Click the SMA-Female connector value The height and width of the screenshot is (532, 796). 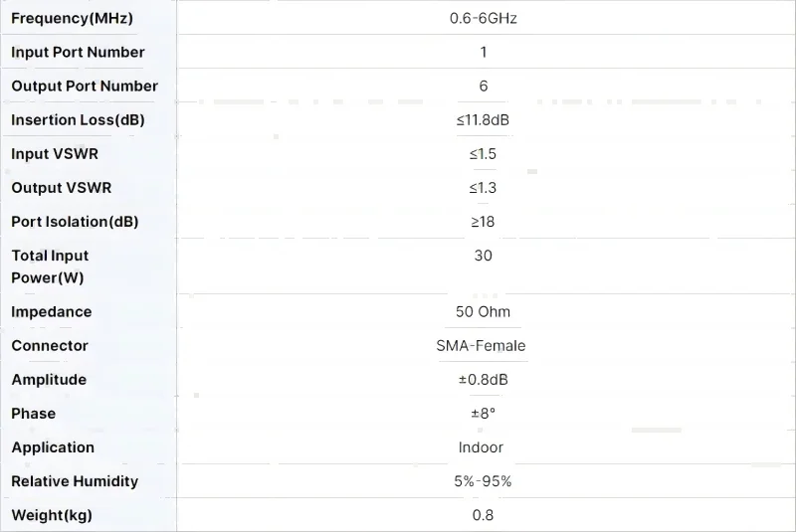(482, 345)
